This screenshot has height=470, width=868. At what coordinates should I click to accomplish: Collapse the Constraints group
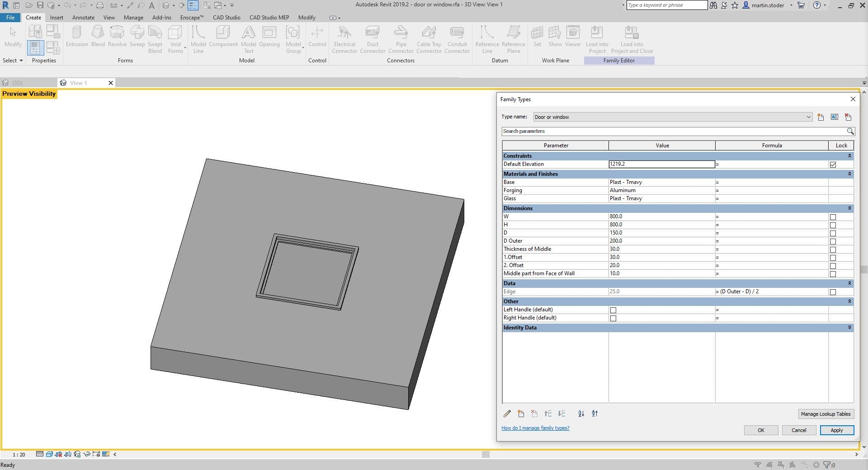point(849,155)
